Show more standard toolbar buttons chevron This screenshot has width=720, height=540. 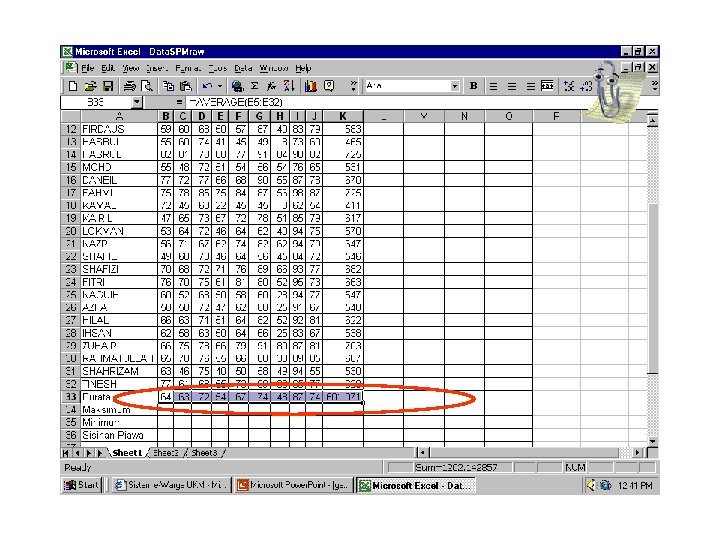(x=353, y=86)
